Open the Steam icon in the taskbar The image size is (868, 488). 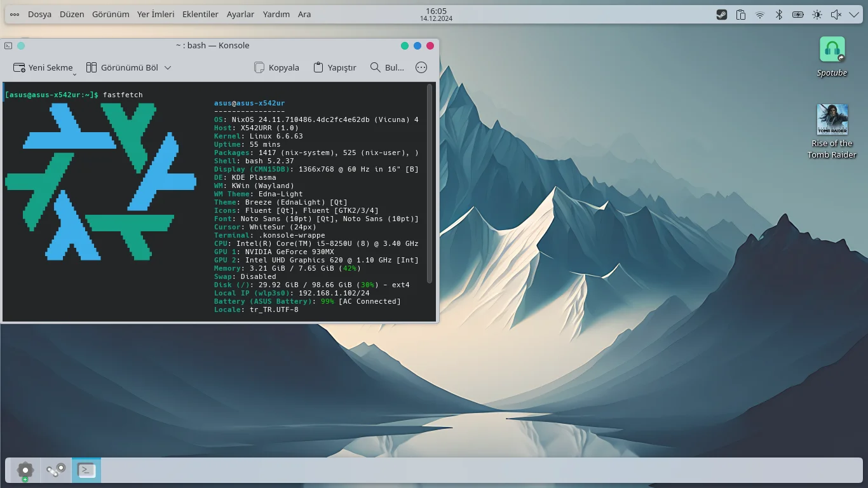56,470
